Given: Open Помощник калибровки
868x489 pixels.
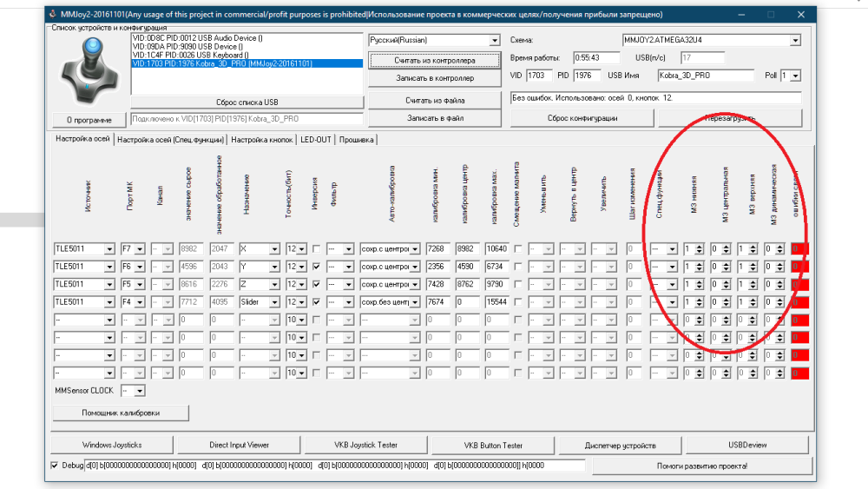Looking at the screenshot, I should [x=121, y=413].
